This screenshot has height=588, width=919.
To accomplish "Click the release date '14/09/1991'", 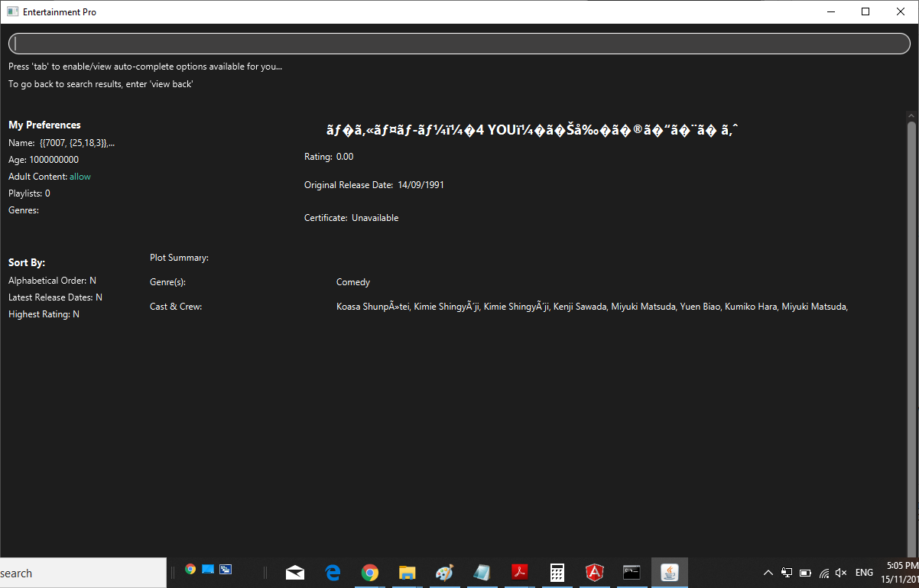I will [421, 185].
